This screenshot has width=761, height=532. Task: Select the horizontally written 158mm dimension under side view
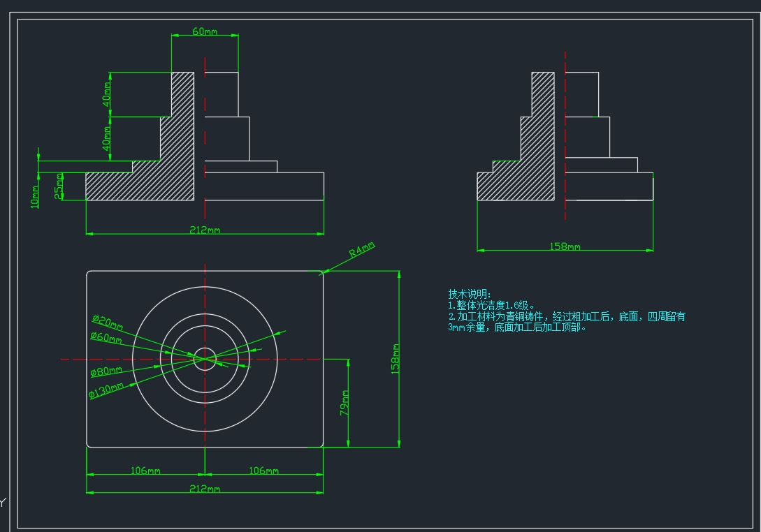point(565,246)
